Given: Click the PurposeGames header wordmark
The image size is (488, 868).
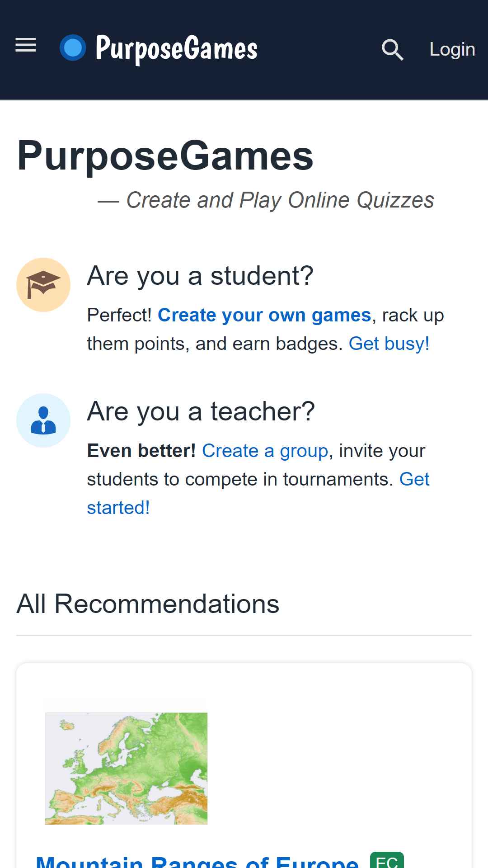Looking at the screenshot, I should pos(177,49).
